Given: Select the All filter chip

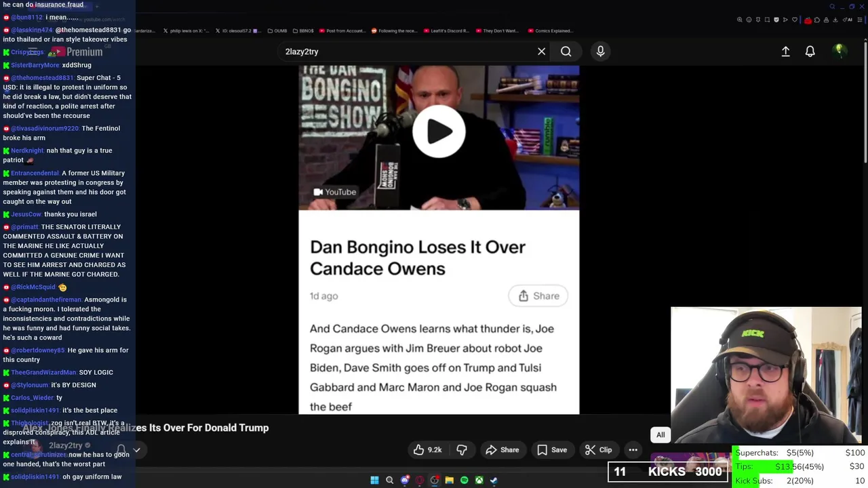Looking at the screenshot, I should click(x=660, y=435).
